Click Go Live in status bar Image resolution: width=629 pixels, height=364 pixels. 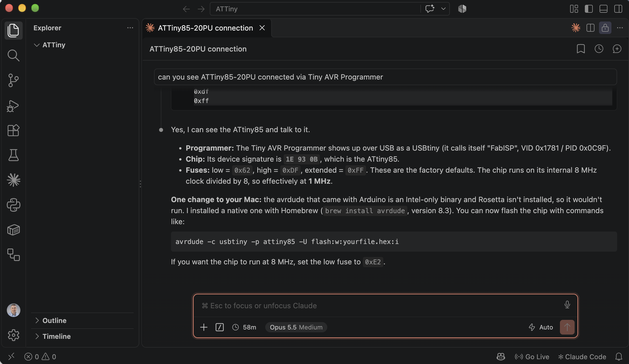(x=532, y=357)
